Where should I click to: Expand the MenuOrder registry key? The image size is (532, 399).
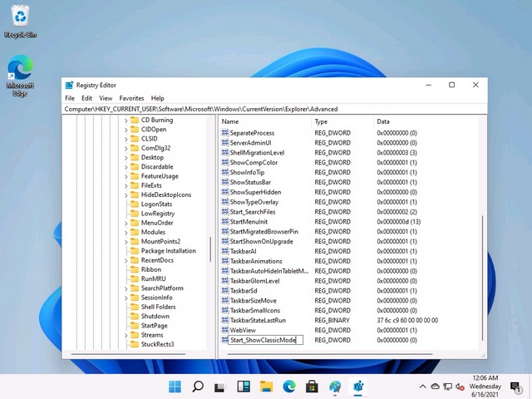126,223
